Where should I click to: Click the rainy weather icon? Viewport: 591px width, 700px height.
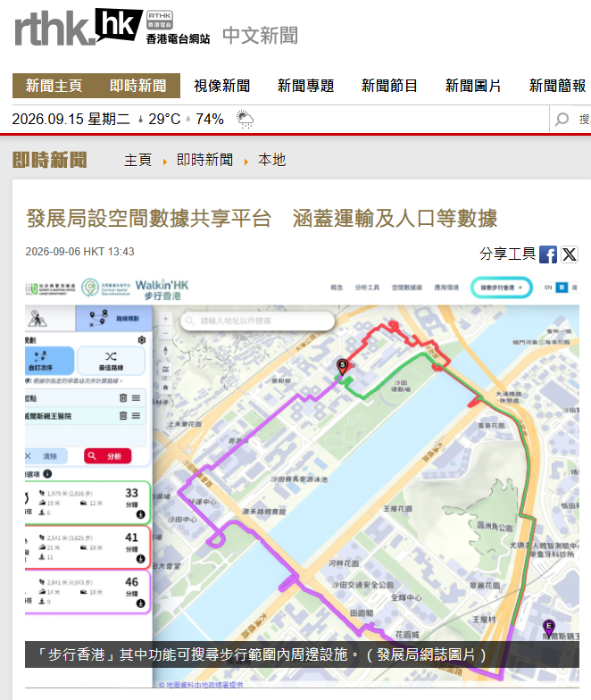coord(245,120)
